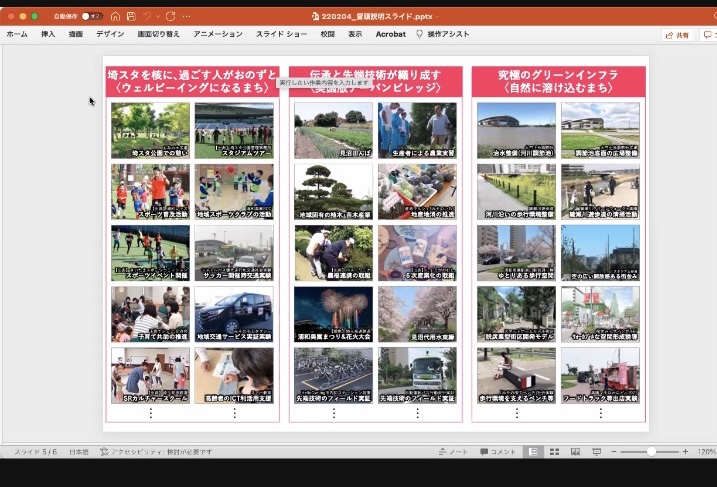717x487 pixels.
Task: Click the 共有 (Share) button
Action: pos(678,35)
